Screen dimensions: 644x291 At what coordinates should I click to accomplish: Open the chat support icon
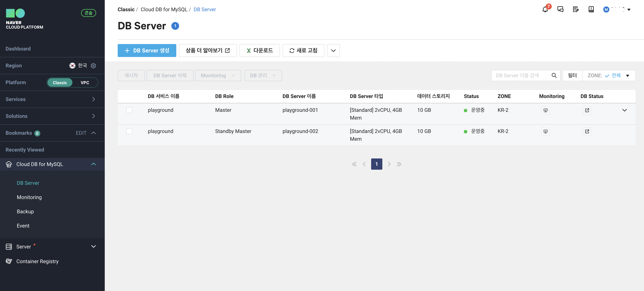tap(560, 9)
